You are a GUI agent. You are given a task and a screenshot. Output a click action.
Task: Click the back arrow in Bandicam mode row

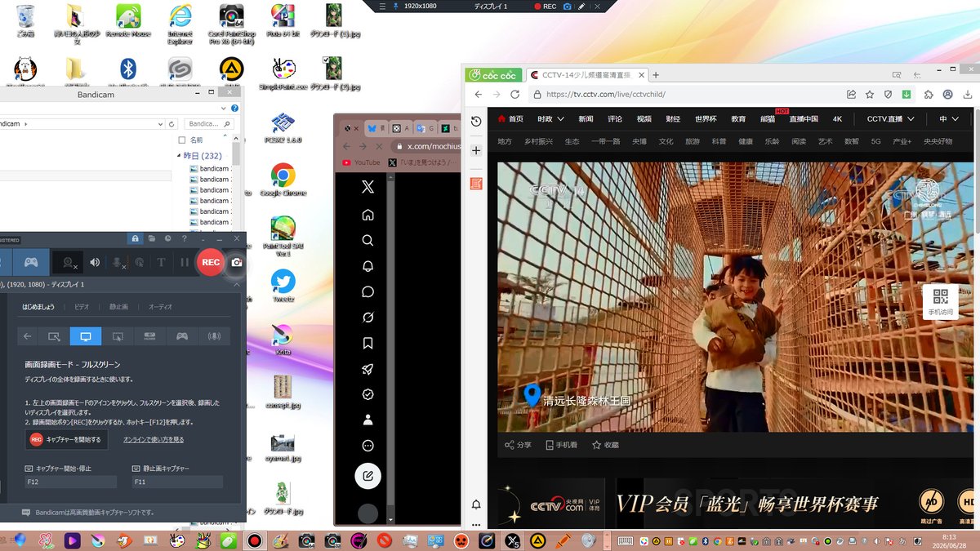point(27,335)
